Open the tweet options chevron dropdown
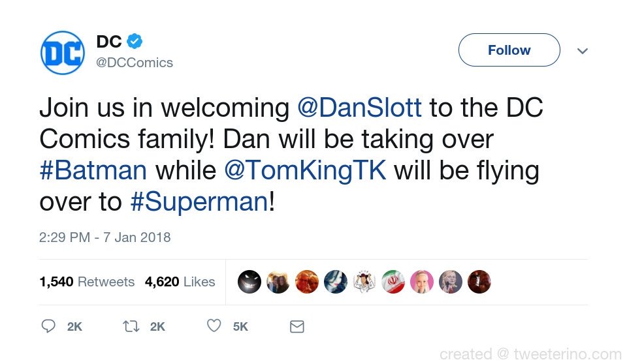The image size is (627, 364). (583, 51)
